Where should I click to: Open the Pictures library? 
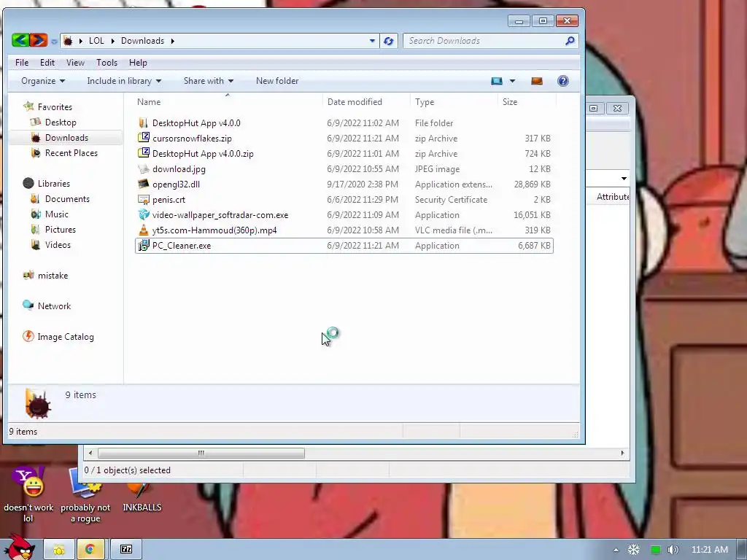(x=61, y=230)
